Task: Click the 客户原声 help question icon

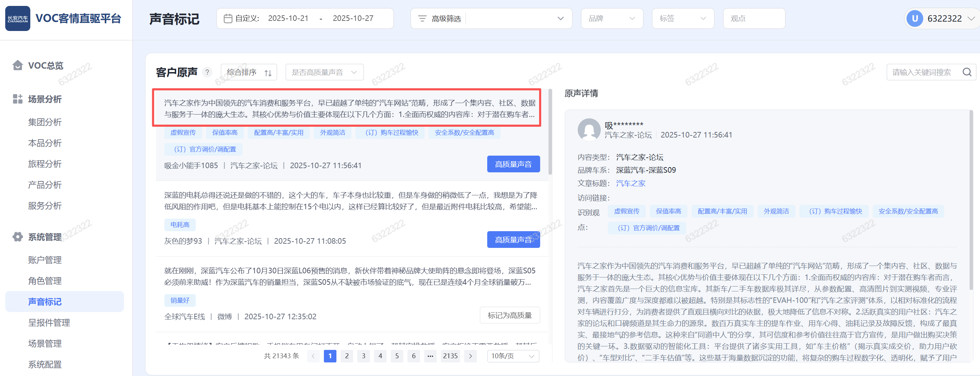Action: click(207, 72)
